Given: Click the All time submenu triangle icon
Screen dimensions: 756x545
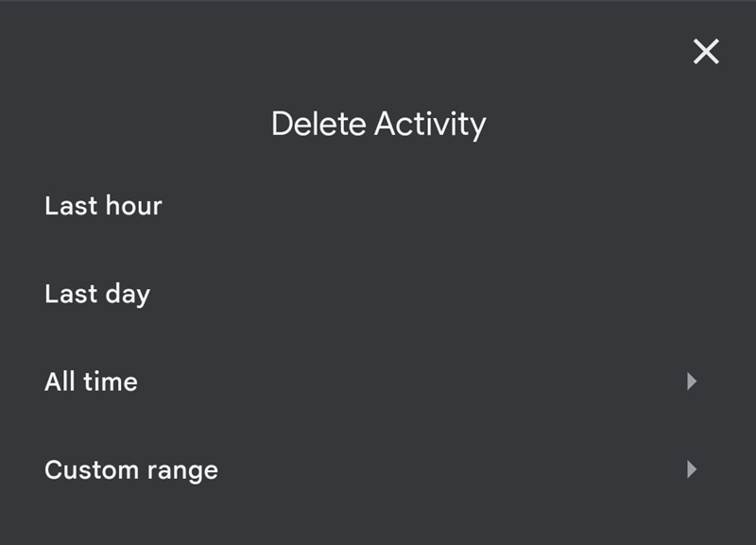Looking at the screenshot, I should click(692, 382).
